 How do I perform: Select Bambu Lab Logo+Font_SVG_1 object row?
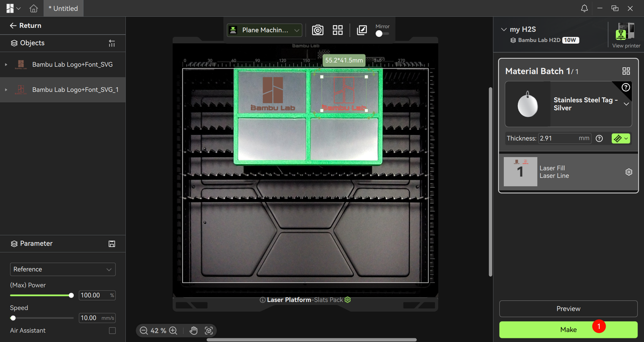(x=63, y=90)
